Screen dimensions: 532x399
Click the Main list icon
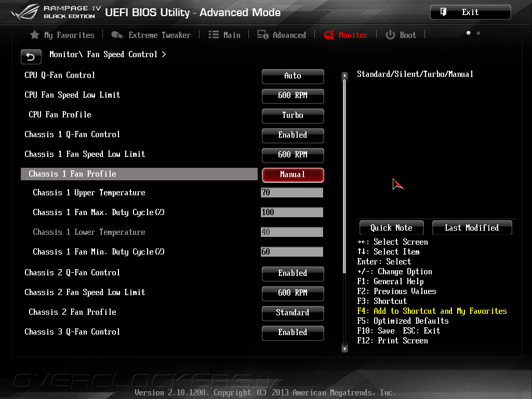214,35
